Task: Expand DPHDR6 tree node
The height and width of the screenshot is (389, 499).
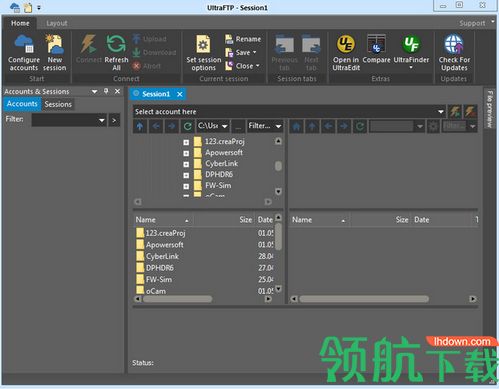Action: click(186, 175)
